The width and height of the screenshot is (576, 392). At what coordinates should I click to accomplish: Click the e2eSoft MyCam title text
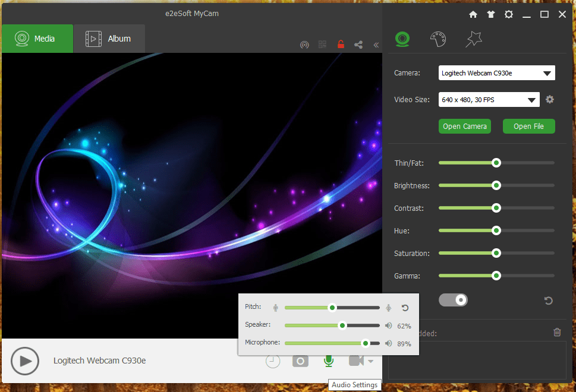tap(192, 14)
